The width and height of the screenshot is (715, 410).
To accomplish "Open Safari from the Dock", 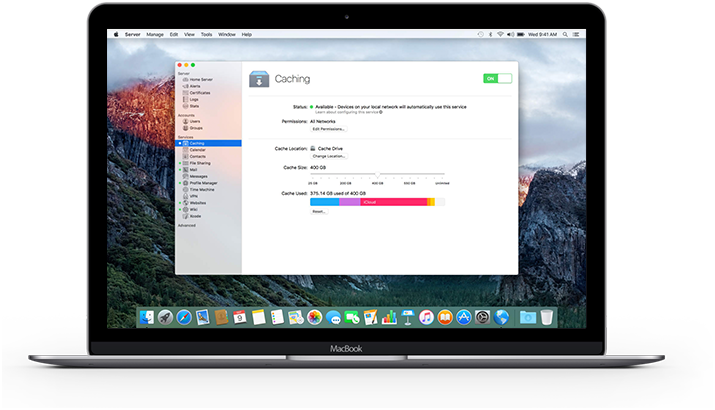I will [x=183, y=317].
